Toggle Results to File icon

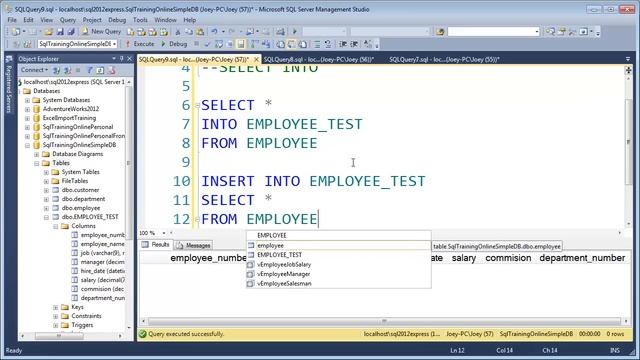coord(303,44)
